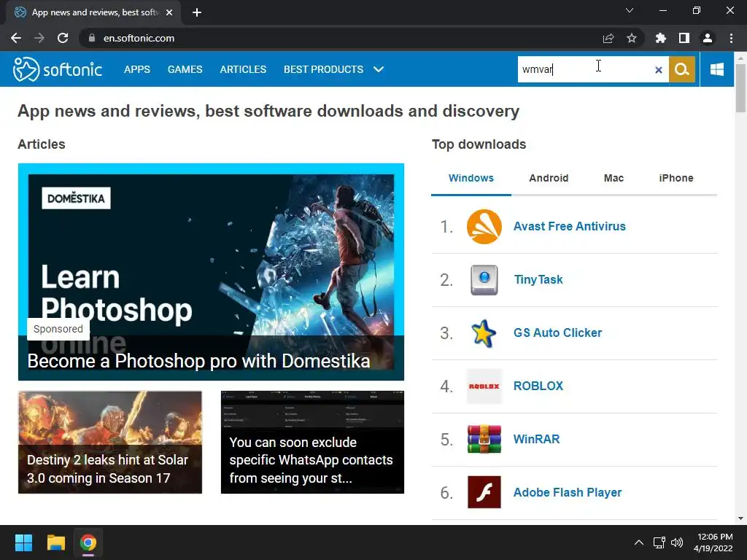Open the Windows Start menu
The height and width of the screenshot is (560, 747).
23,542
